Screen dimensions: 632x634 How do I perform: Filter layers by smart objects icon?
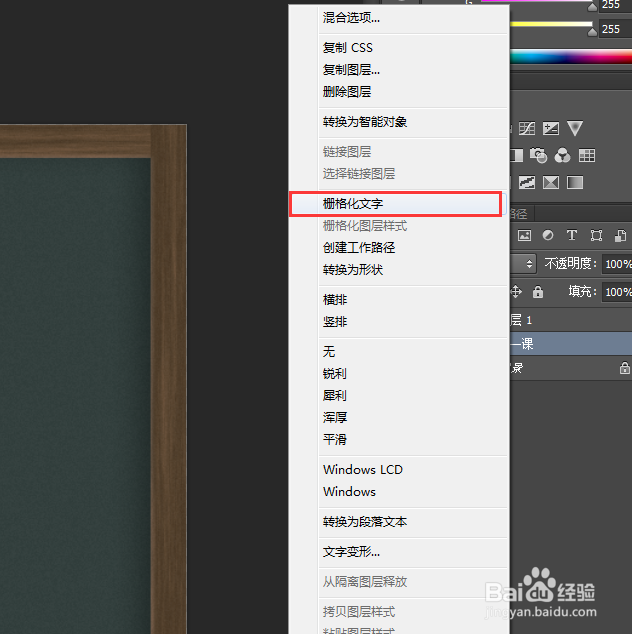coord(620,235)
